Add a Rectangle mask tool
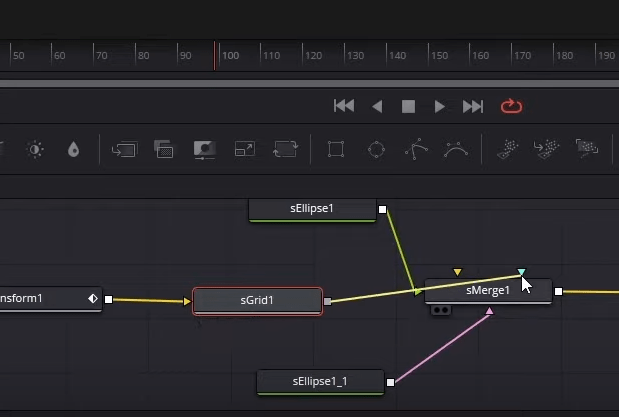The image size is (619, 417). tap(336, 149)
